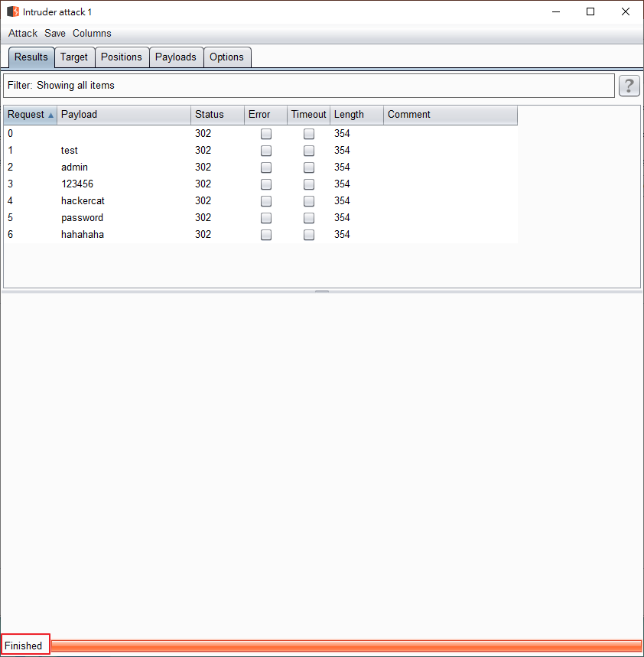
Task: Maximize the Intruder attack window
Action: 590,11
